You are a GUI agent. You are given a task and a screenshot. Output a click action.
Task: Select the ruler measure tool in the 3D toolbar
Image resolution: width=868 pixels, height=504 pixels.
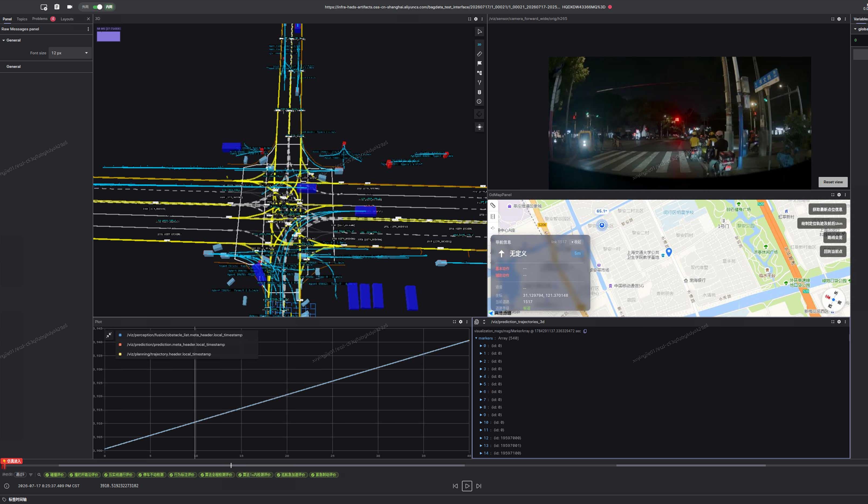(479, 54)
